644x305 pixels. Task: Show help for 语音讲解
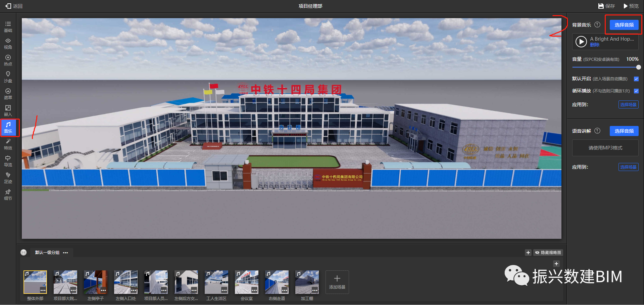click(x=597, y=131)
